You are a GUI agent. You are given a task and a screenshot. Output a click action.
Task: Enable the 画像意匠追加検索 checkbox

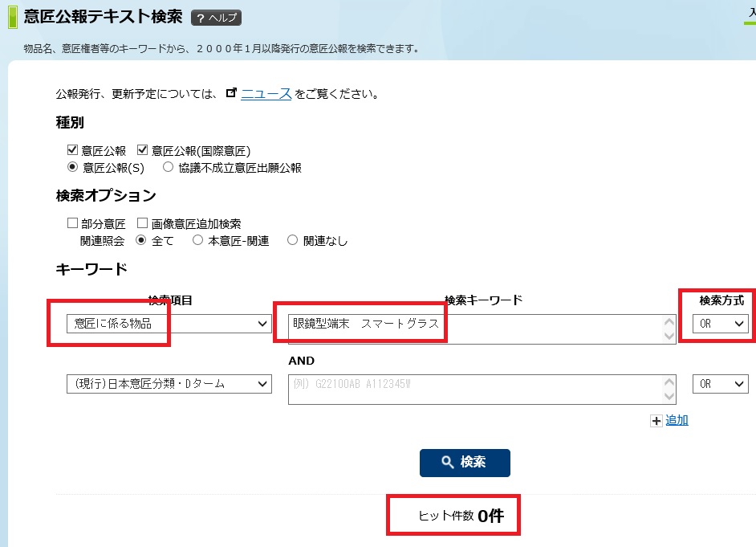tap(142, 222)
